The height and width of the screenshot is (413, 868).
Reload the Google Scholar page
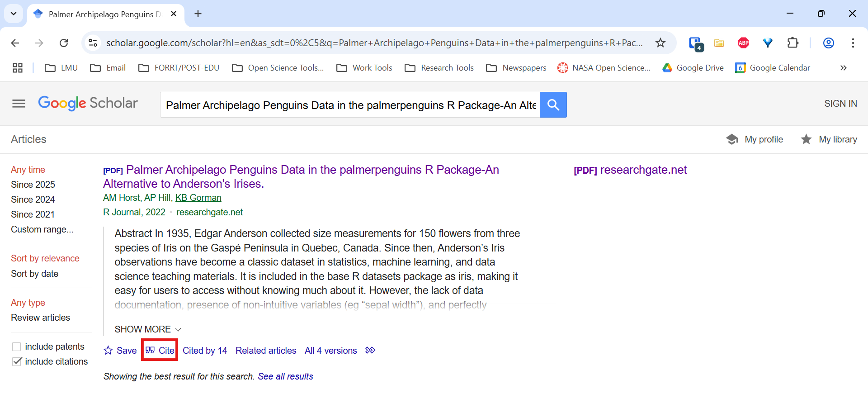(64, 43)
